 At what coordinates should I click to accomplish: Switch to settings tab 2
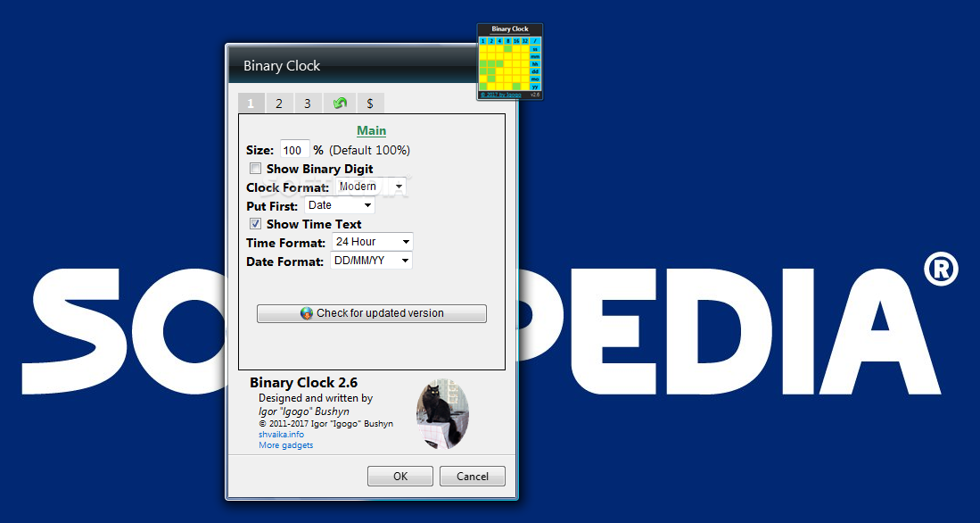(x=279, y=104)
